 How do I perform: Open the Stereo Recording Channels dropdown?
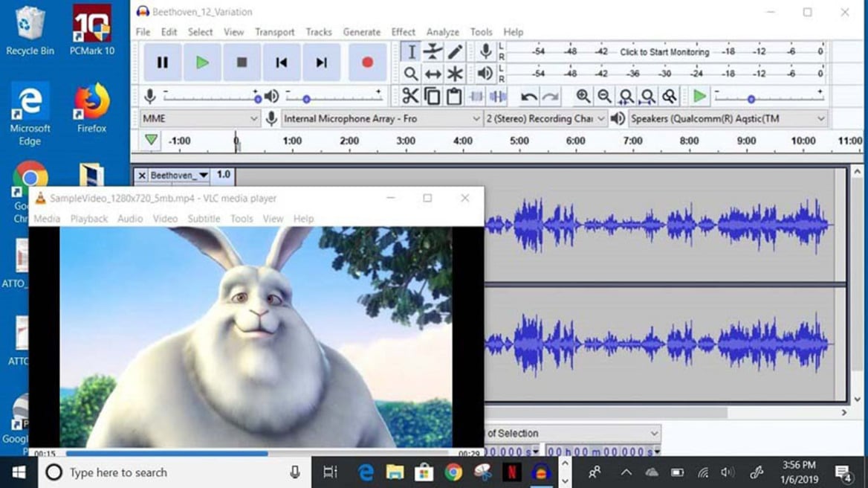[545, 118]
